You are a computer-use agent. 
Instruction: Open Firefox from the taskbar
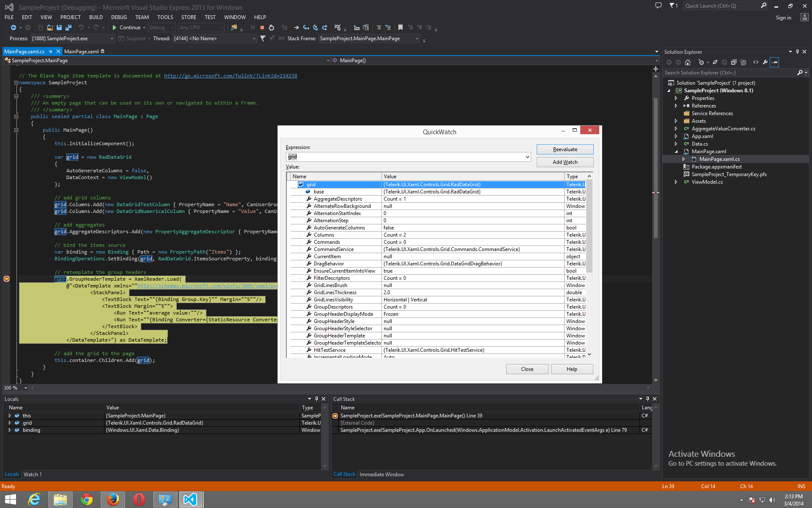[112, 500]
